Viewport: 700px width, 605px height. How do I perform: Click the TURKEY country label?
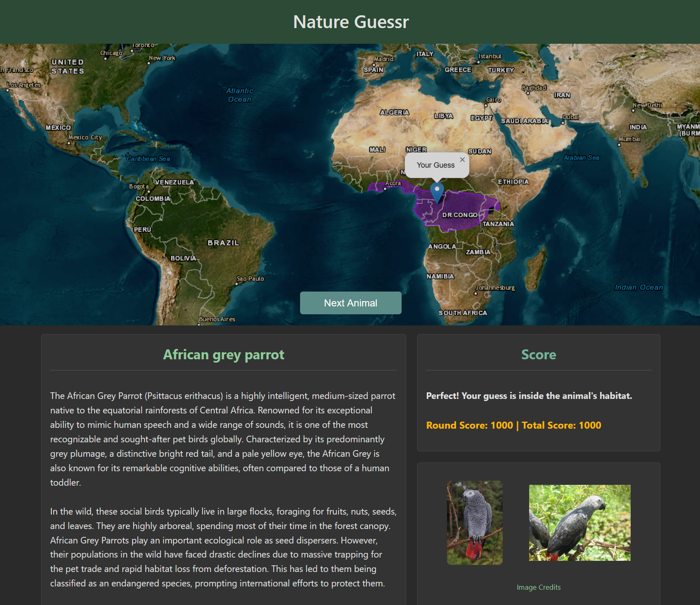coord(501,71)
